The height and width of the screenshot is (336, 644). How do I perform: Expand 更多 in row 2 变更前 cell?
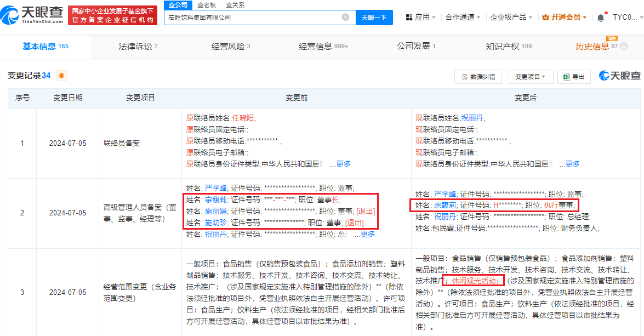coord(368,234)
